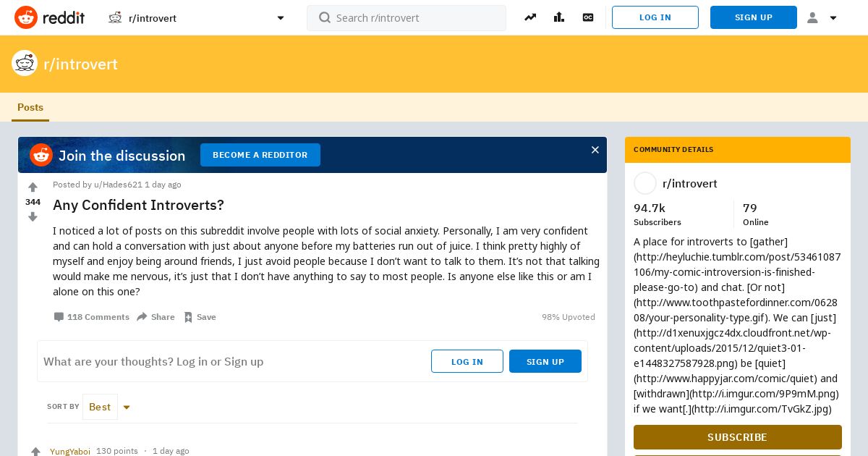Focus the Search r/introvert field
868x456 pixels.
click(407, 18)
